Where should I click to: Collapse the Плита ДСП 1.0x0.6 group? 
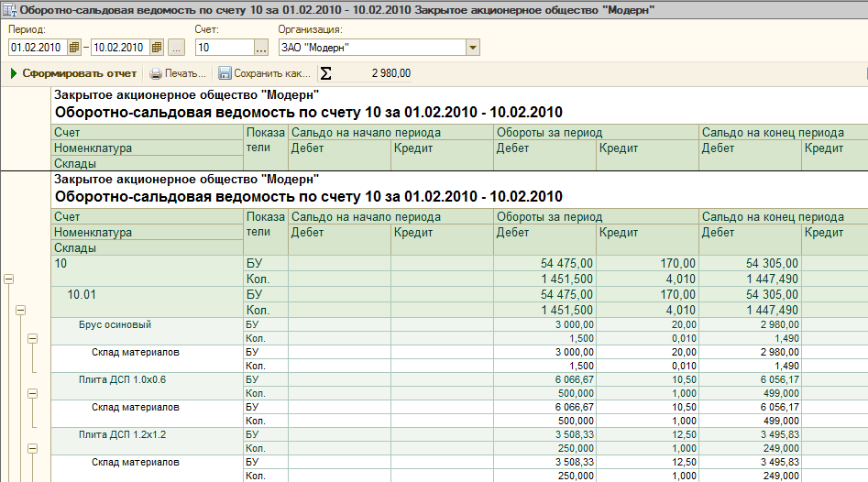pyautogui.click(x=33, y=393)
